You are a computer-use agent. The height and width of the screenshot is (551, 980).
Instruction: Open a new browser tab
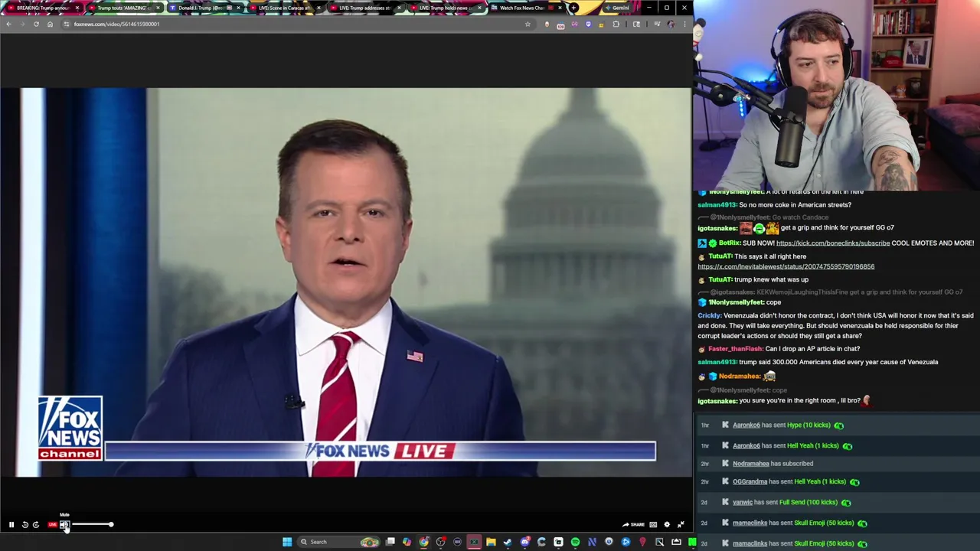[x=573, y=8]
